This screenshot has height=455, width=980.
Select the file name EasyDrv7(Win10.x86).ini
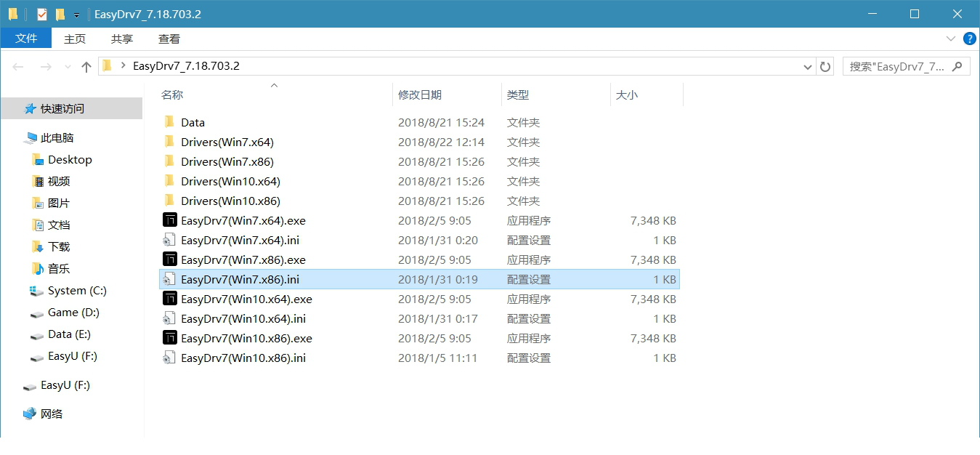click(x=243, y=358)
